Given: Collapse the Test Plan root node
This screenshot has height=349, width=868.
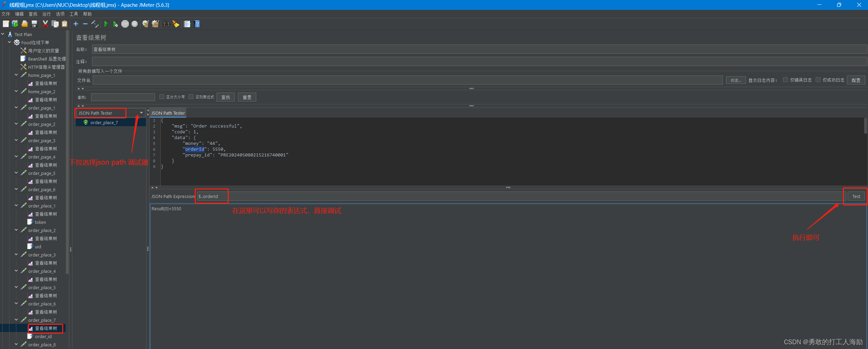Looking at the screenshot, I should [x=3, y=34].
